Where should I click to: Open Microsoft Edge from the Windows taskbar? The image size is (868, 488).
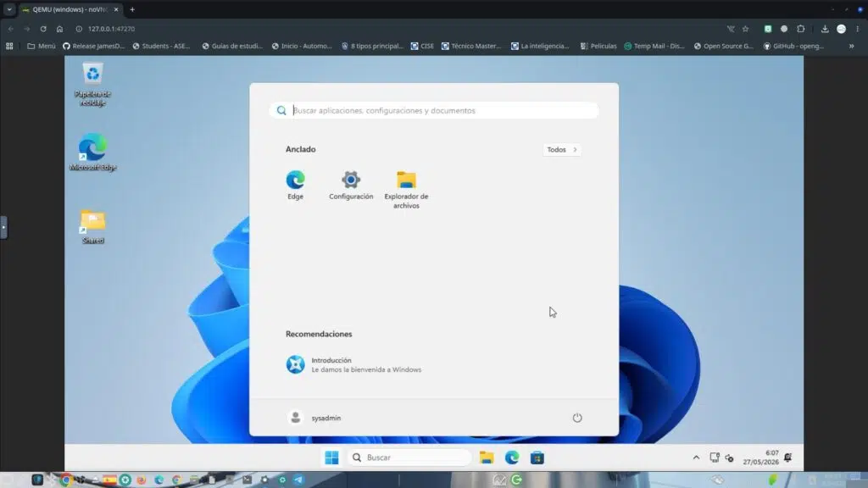coord(512,457)
